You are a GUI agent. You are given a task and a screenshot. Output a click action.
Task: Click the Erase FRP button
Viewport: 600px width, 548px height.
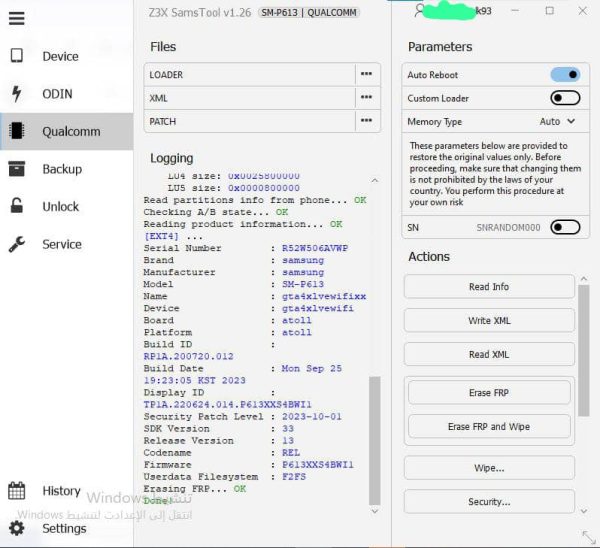tap(489, 393)
